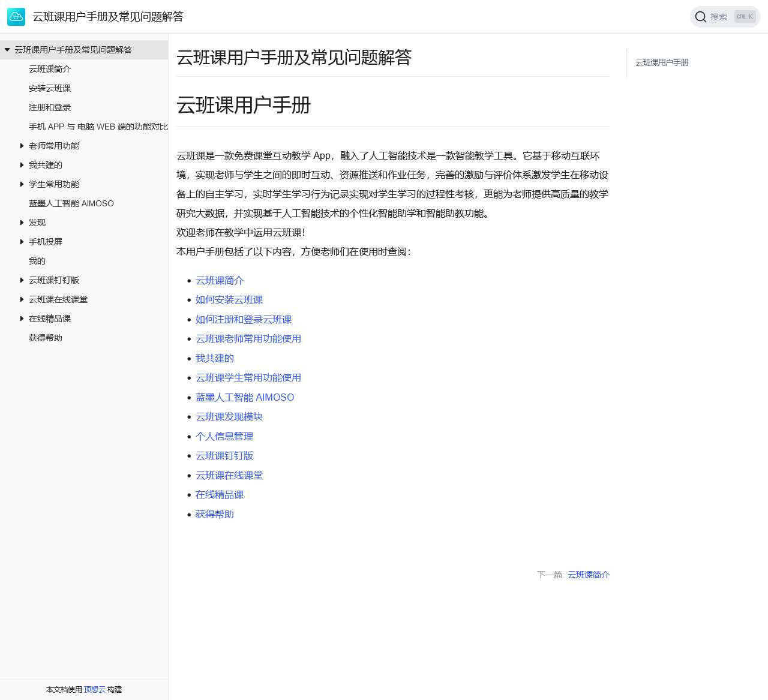Expand the 云班课钉钉版 sidebar section

point(22,280)
